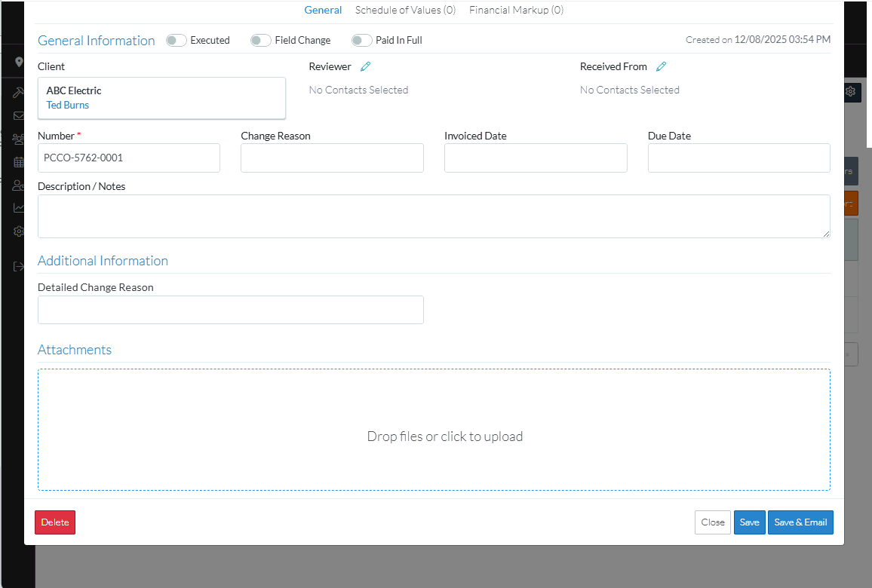Open the Ted Burns contact link
872x588 pixels.
(68, 105)
